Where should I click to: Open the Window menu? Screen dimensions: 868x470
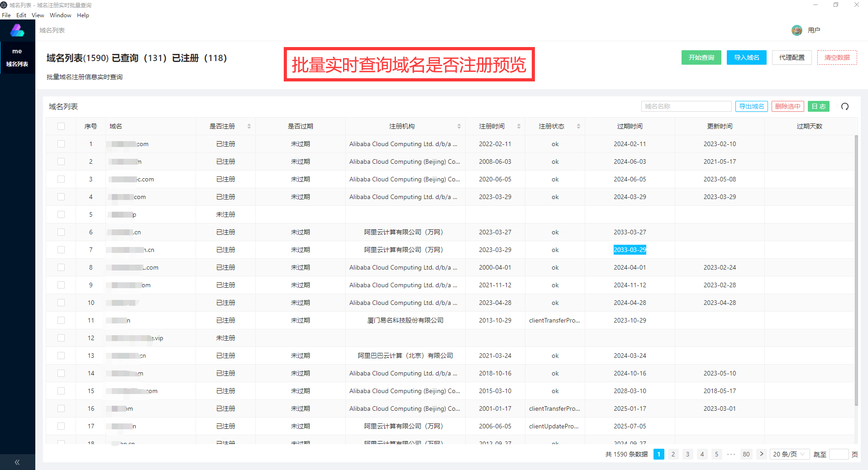(61, 15)
